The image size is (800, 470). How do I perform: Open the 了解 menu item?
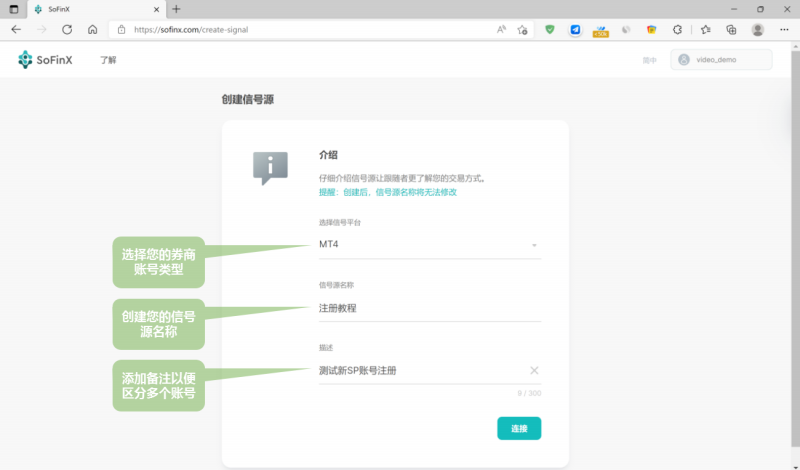(108, 60)
